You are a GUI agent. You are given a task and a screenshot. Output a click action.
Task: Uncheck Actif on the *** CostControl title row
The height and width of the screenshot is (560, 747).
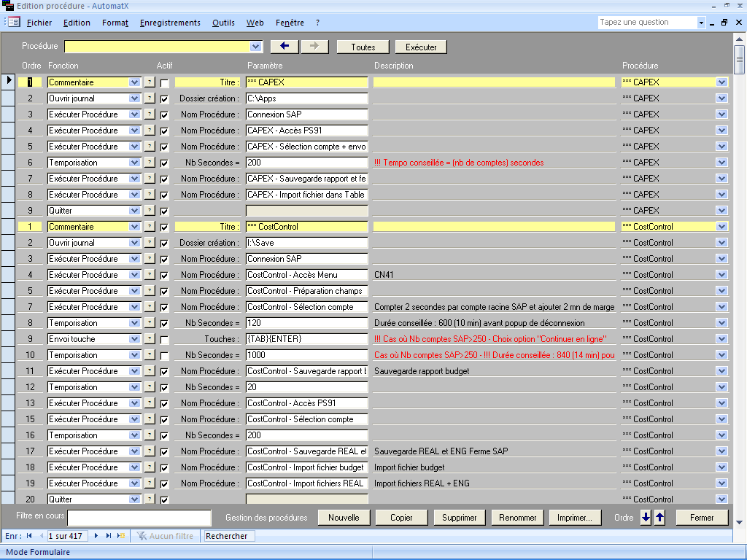click(164, 227)
